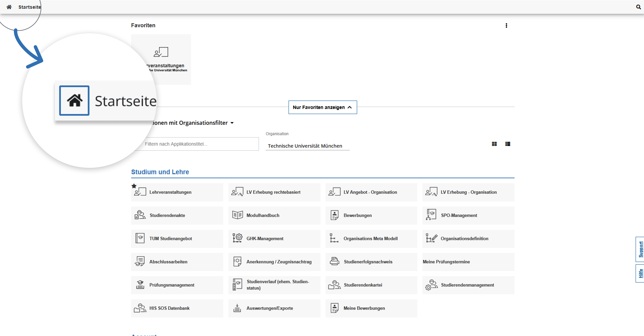Click the home icon in top bar

9,7
